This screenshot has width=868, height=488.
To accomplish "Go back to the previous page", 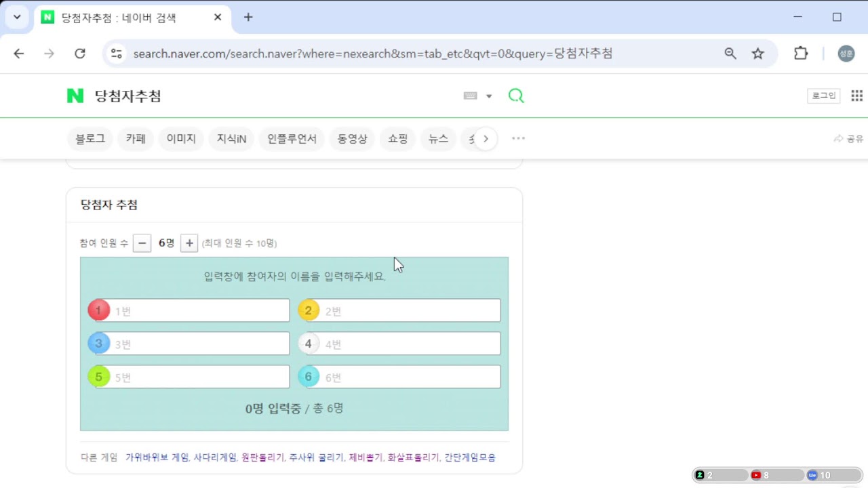I will pos(19,54).
